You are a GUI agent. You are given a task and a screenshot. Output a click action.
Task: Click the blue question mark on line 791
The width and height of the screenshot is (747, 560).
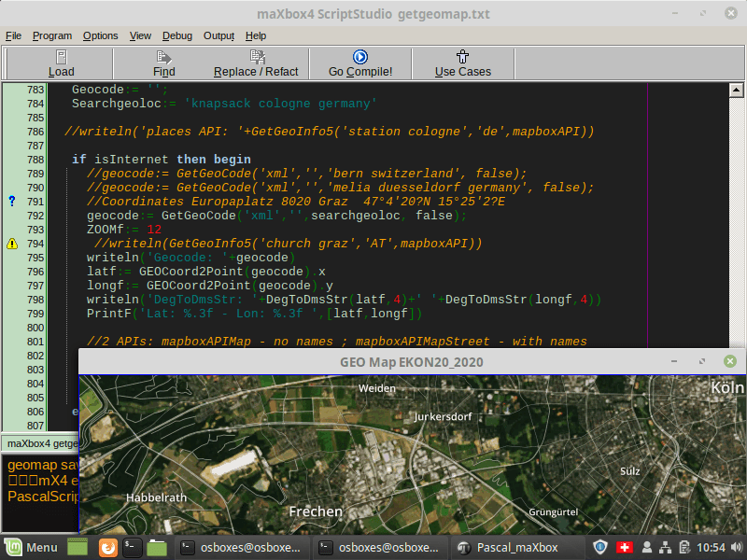point(12,202)
